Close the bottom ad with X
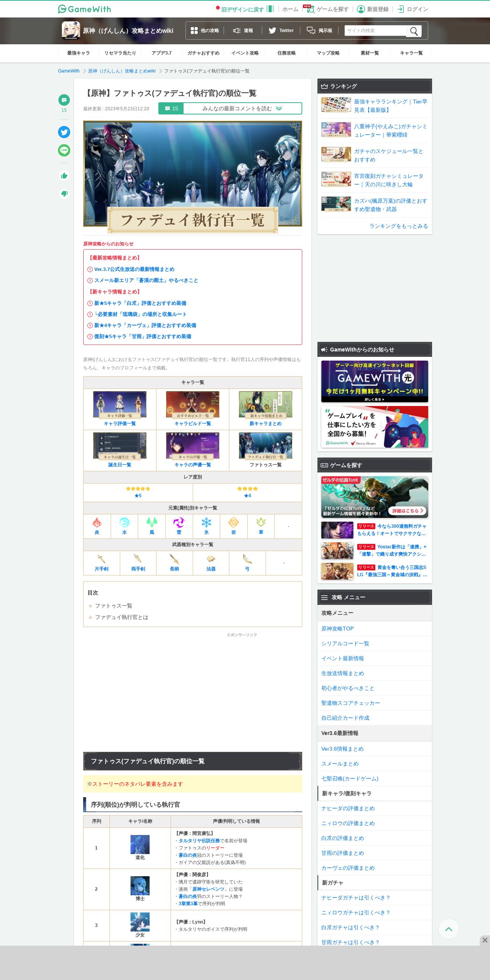Viewport: 490px width, 980px height. click(485, 940)
